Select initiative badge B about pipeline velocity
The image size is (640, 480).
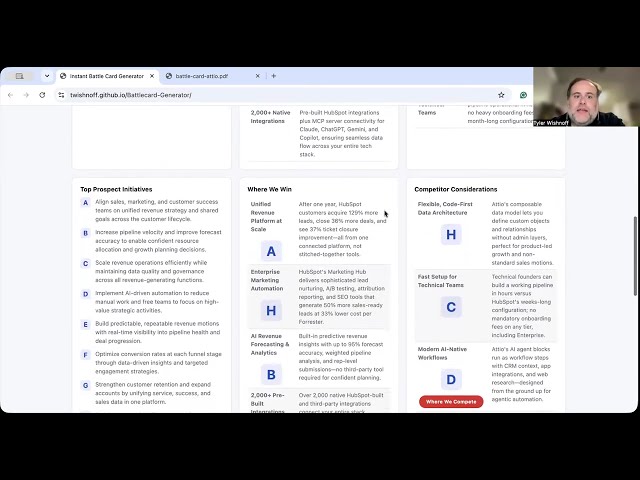[x=85, y=233]
